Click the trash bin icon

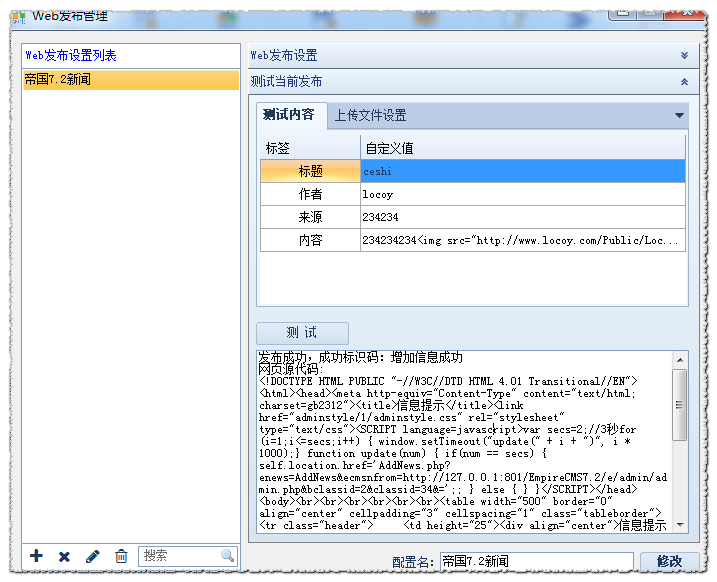pos(121,556)
